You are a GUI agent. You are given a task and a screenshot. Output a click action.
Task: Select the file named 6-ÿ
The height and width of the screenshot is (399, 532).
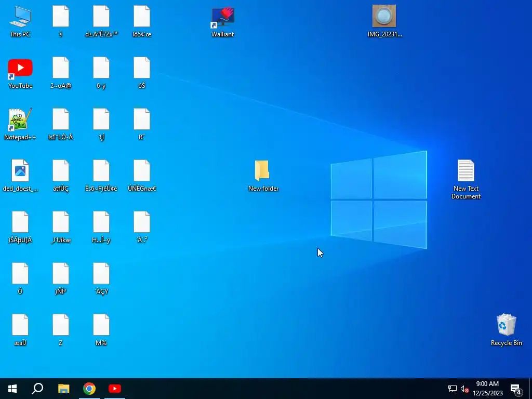101,73
